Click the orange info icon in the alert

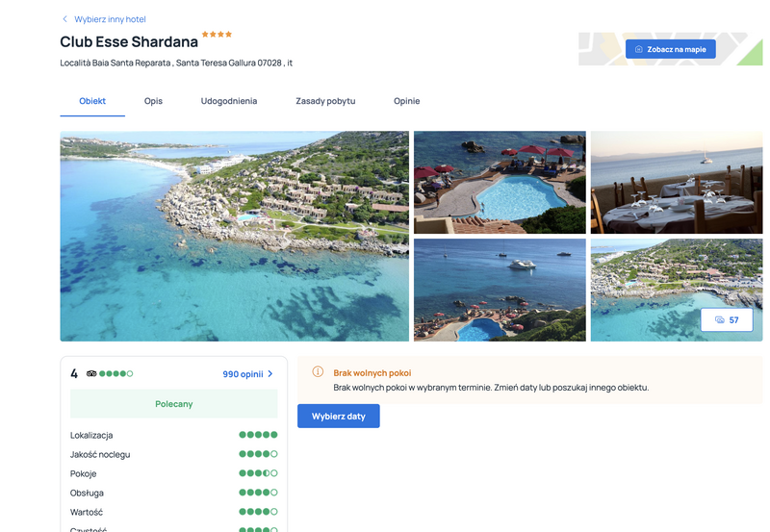click(x=318, y=372)
